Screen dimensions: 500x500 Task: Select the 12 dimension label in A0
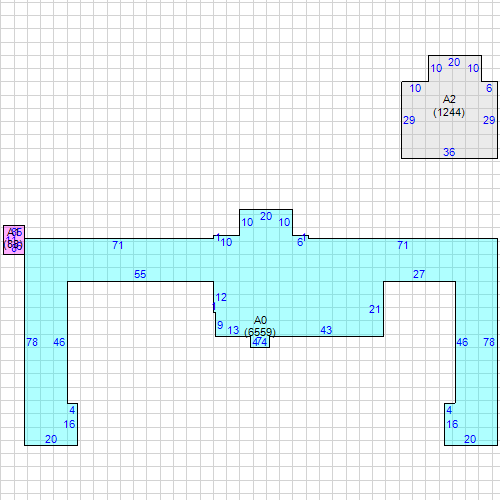(x=221, y=297)
